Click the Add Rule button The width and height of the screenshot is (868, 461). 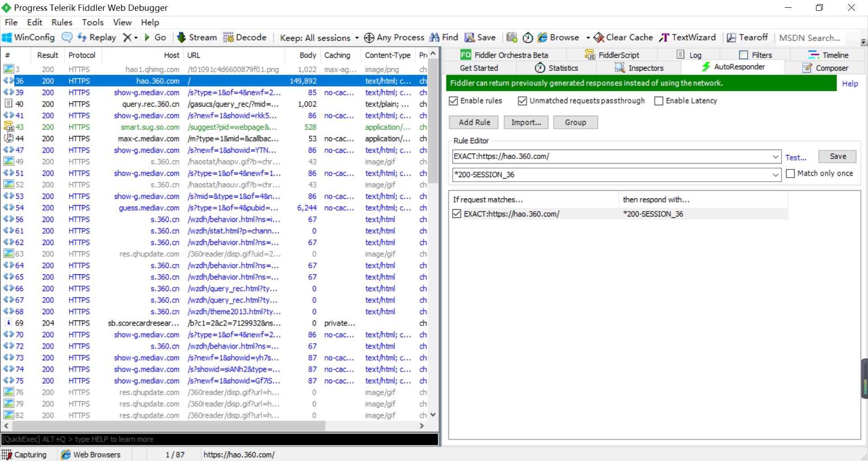[474, 122]
